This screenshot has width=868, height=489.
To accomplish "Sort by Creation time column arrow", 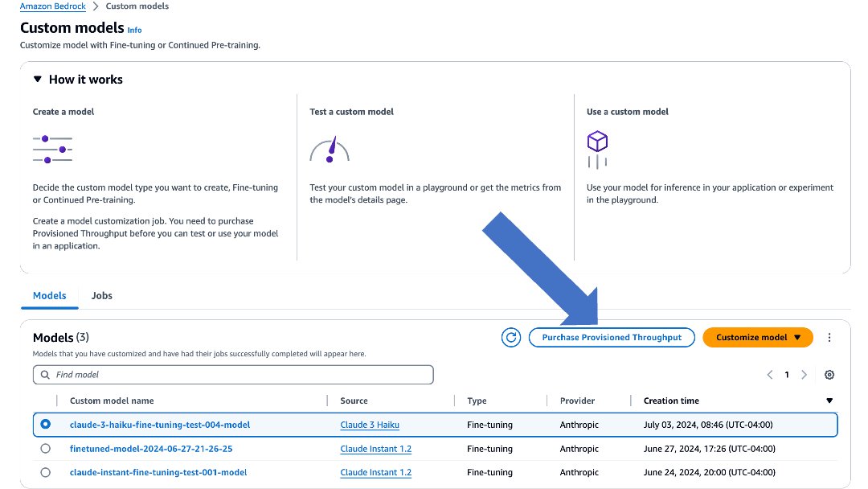I will click(x=829, y=401).
